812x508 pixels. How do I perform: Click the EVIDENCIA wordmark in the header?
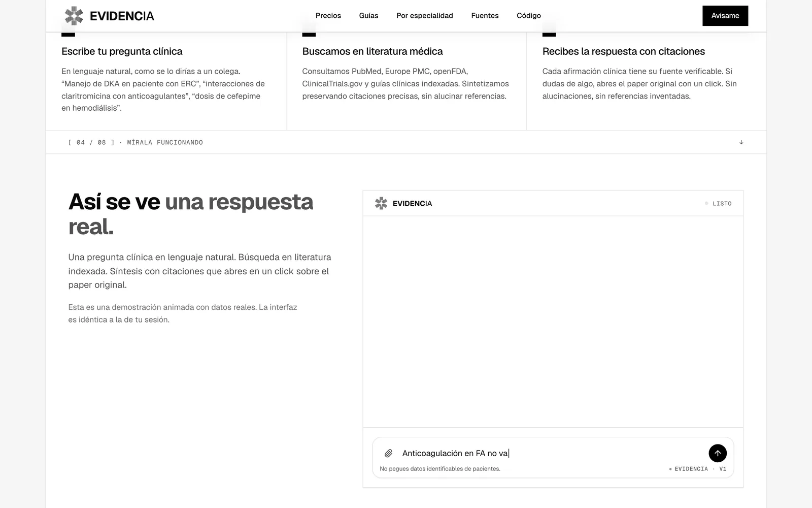[122, 16]
